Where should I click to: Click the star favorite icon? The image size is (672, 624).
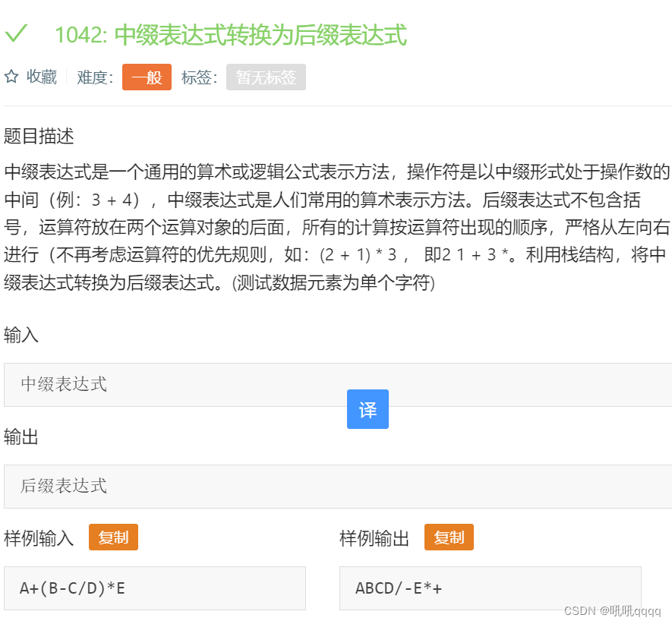pos(11,77)
